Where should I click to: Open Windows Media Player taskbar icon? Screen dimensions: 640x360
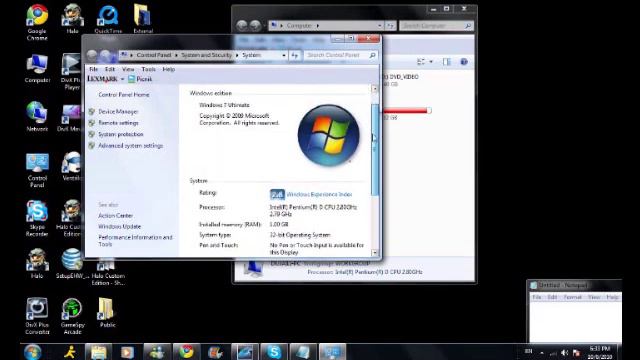click(x=127, y=352)
